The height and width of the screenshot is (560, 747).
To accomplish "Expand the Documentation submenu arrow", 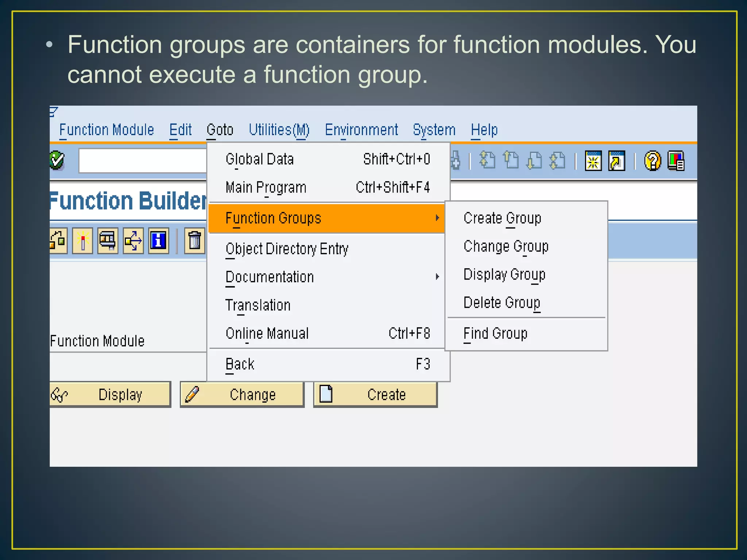I will coord(437,277).
